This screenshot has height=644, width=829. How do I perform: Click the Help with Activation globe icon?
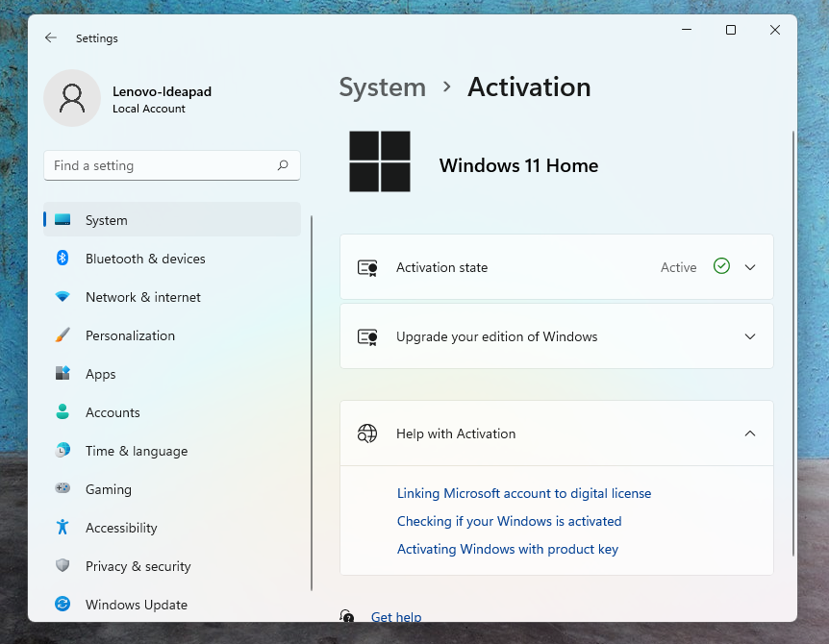[x=367, y=433]
